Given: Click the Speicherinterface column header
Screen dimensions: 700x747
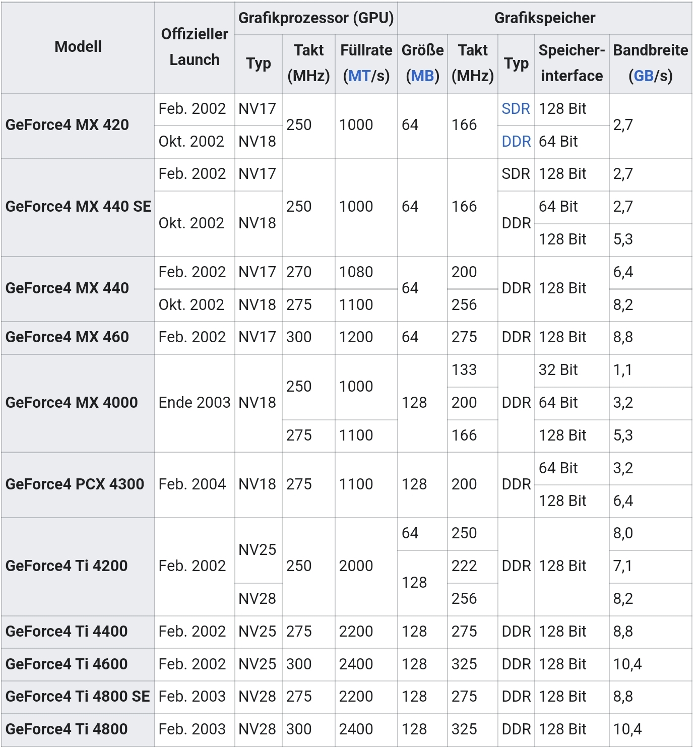Looking at the screenshot, I should 571,64.
